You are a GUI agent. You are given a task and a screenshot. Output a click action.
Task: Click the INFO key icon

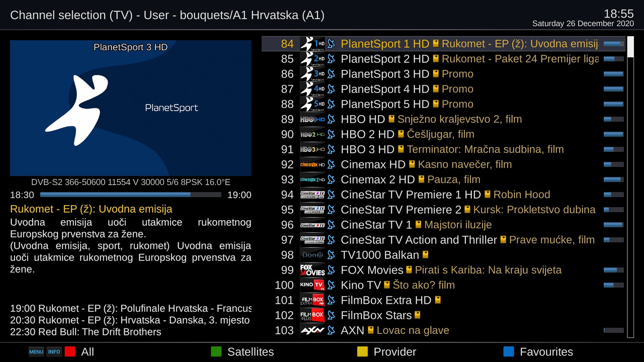54,352
